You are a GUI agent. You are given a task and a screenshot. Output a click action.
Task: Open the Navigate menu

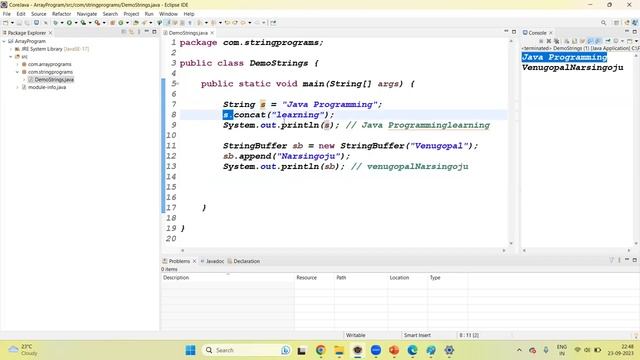tap(87, 14)
